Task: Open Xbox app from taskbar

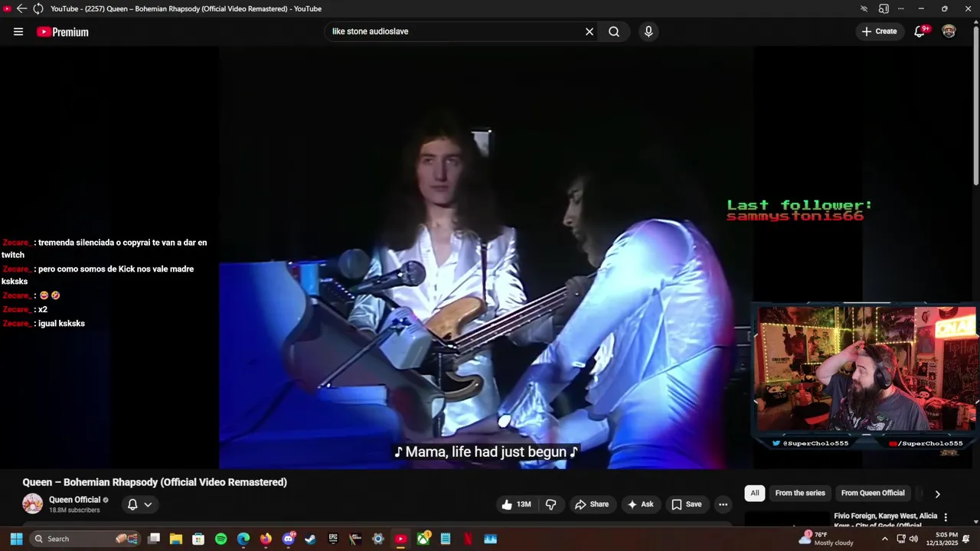Action: coord(423,539)
